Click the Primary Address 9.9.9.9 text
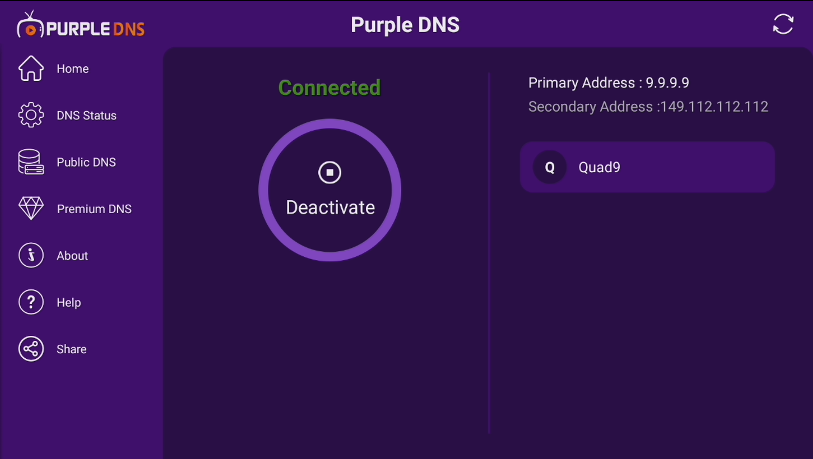 point(608,83)
